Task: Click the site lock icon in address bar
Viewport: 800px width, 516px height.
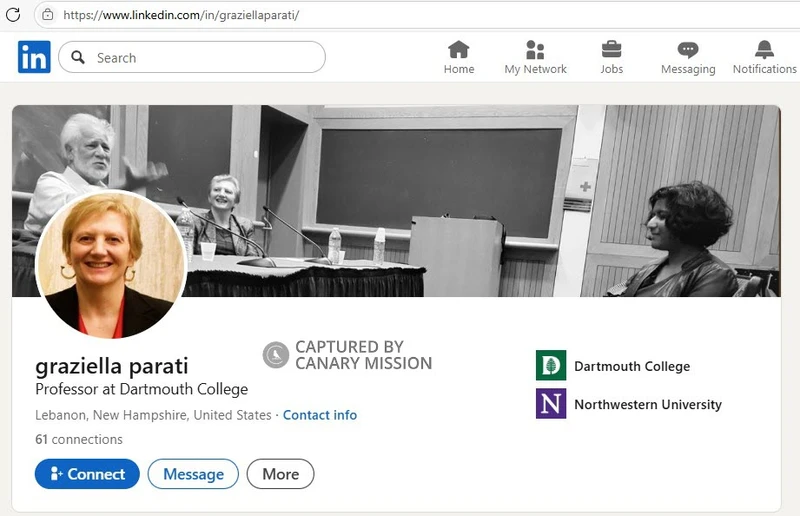Action: 47,15
